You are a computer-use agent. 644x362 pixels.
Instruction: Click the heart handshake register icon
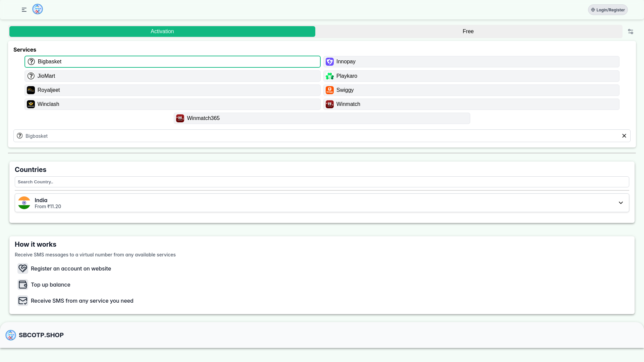23,268
